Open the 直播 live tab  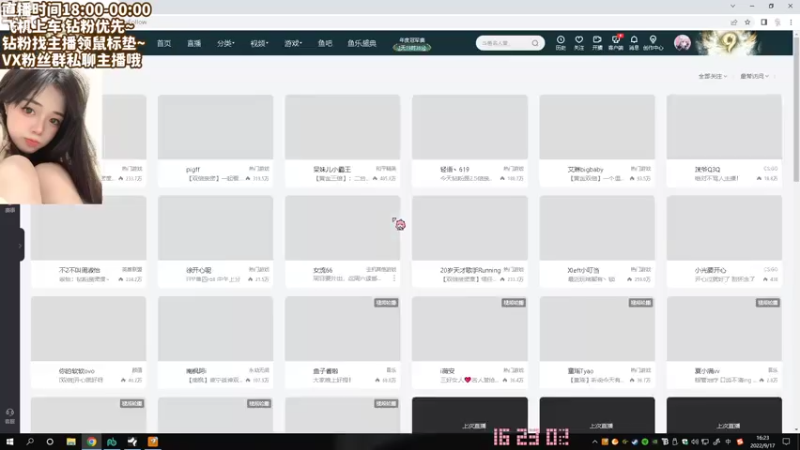pyautogui.click(x=194, y=43)
